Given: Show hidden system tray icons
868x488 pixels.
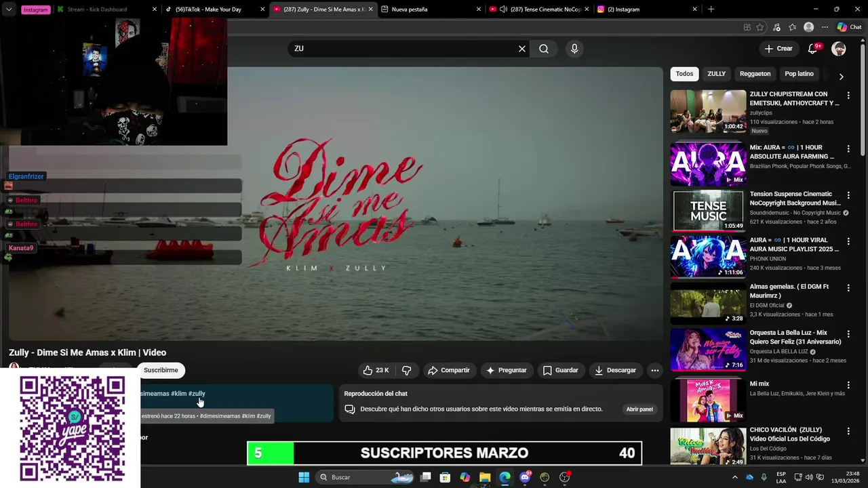Looking at the screenshot, I should (x=734, y=477).
